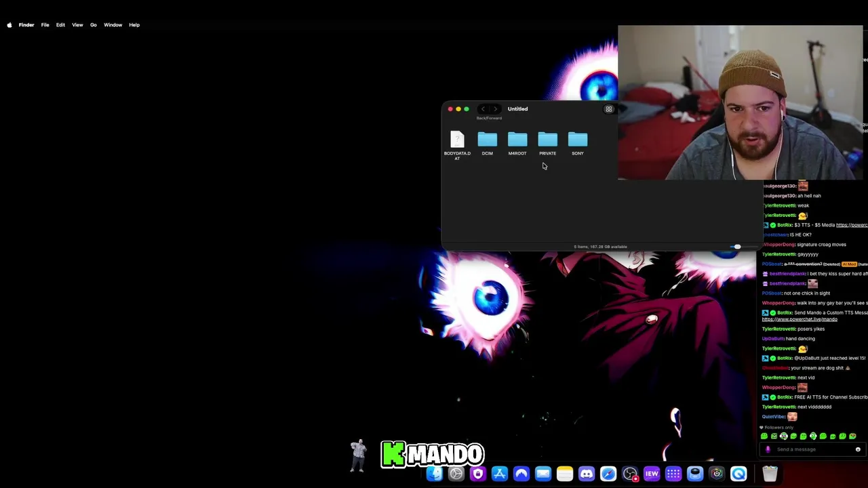The image size is (868, 488).
Task: Open the purple grid app in dock
Action: [x=673, y=474]
